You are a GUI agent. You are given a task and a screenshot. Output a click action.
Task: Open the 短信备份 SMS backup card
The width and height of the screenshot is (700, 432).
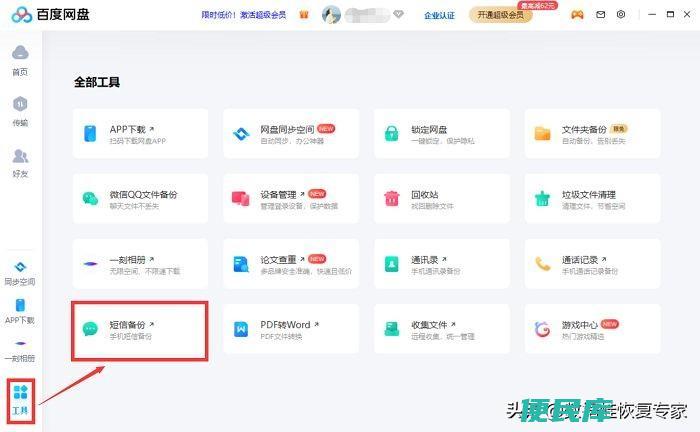tap(140, 329)
